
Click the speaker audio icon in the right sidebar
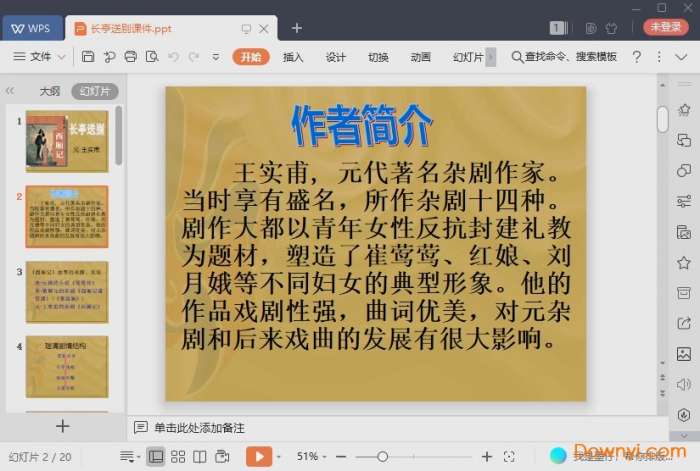click(683, 384)
